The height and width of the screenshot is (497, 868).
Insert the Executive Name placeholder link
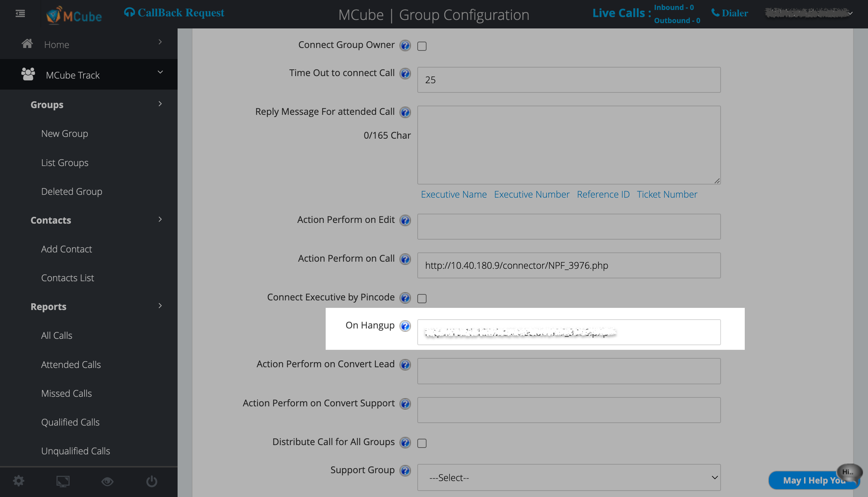[454, 194]
